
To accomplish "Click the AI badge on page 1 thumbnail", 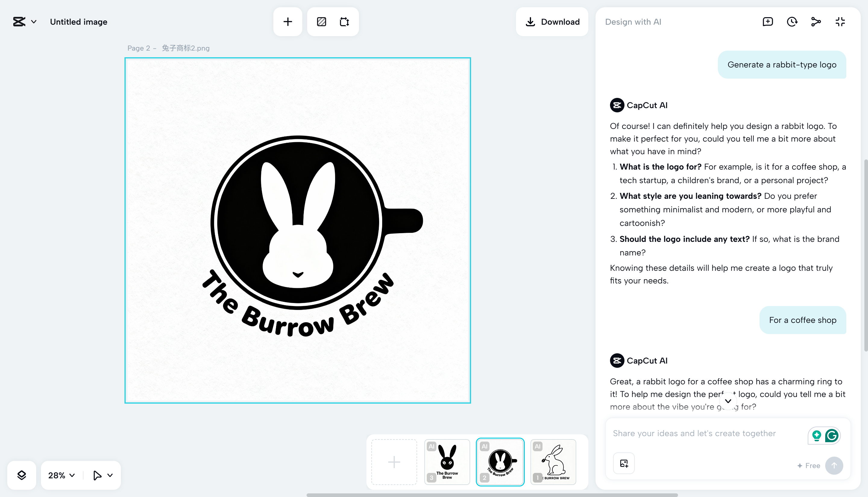I will [x=538, y=446].
